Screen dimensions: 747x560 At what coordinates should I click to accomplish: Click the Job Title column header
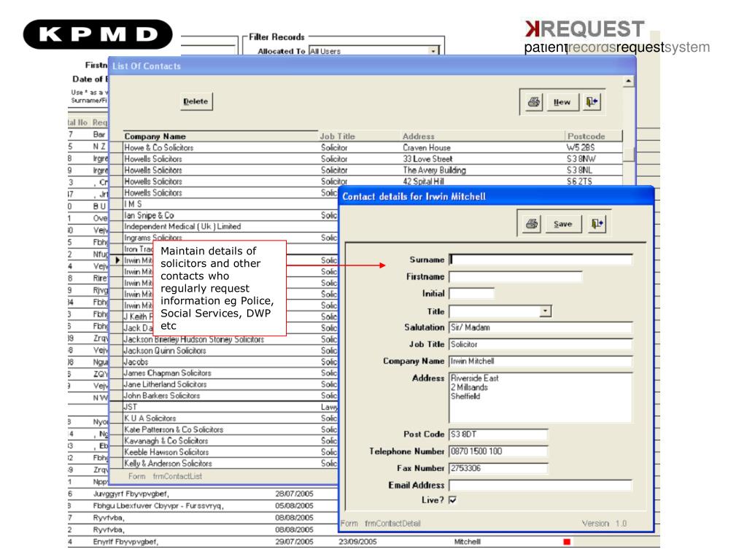pos(359,136)
